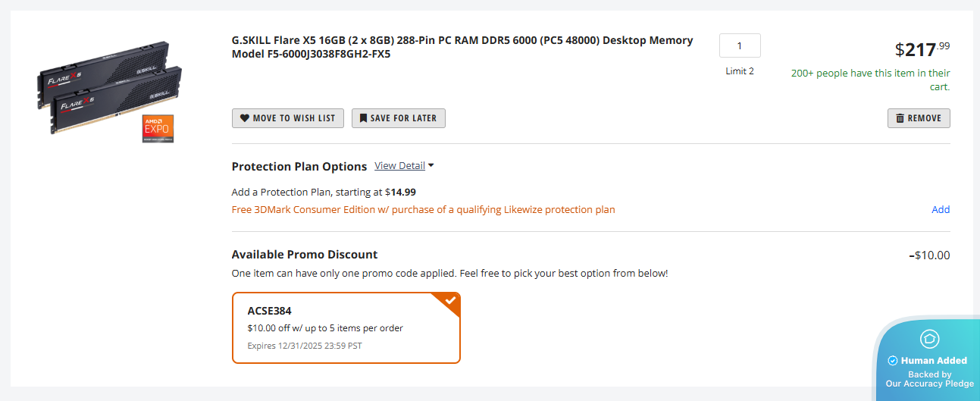Click the Free 3DMark Consumer Edition offer text

click(423, 210)
